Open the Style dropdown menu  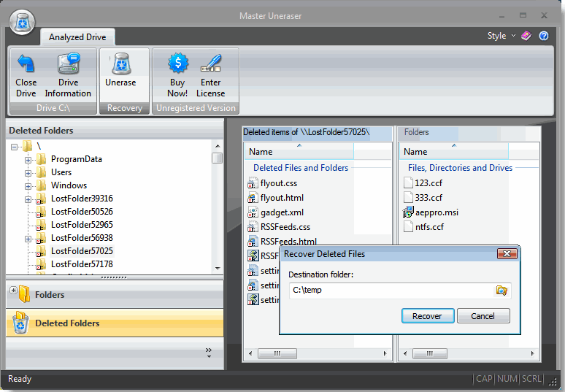click(501, 36)
